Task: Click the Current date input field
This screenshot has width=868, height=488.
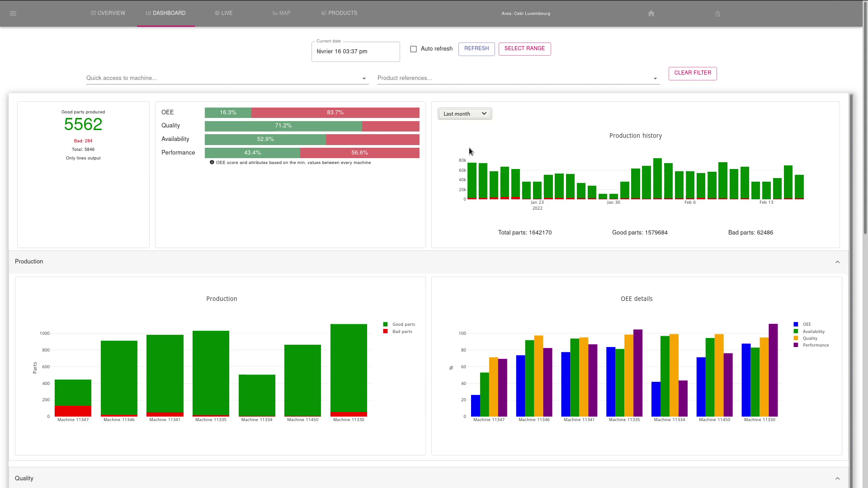Action: tap(355, 52)
